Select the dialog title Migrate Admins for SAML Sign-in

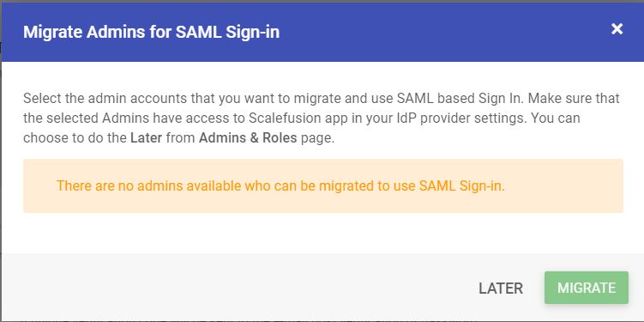151,32
